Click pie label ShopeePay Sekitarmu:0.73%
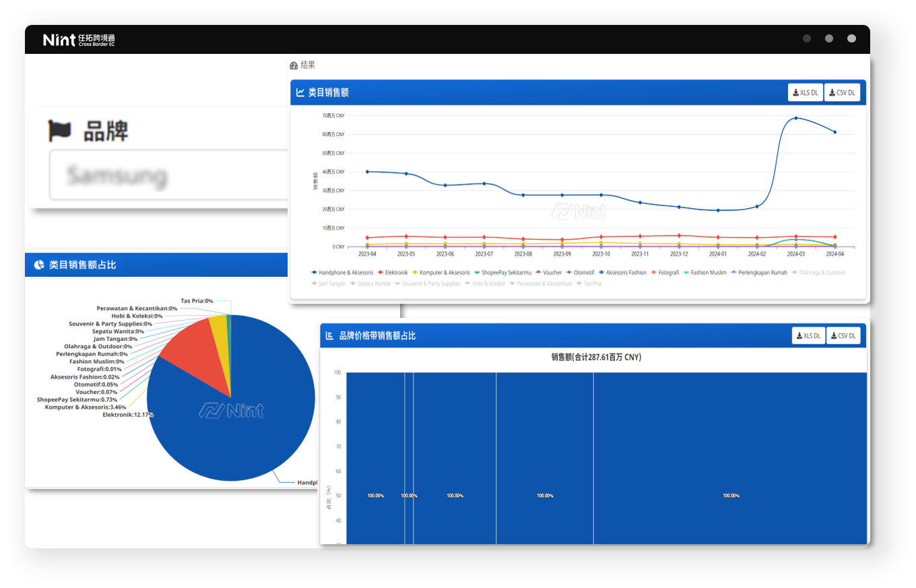916x588 pixels. coord(77,399)
